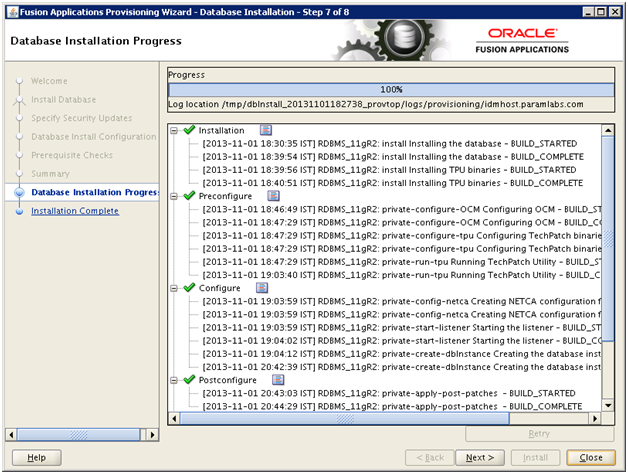This screenshot has height=474, width=628.
Task: Select the Postconfigure tree row label
Action: tap(227, 380)
